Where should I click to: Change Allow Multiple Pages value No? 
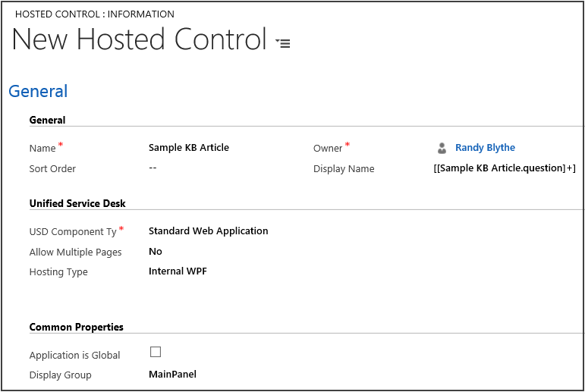[x=156, y=252]
